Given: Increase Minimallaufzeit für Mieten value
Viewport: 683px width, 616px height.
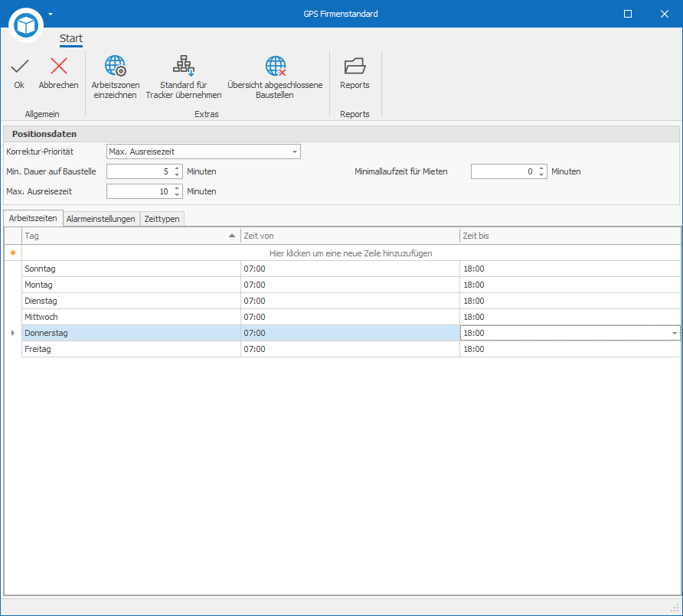Looking at the screenshot, I should coord(541,168).
